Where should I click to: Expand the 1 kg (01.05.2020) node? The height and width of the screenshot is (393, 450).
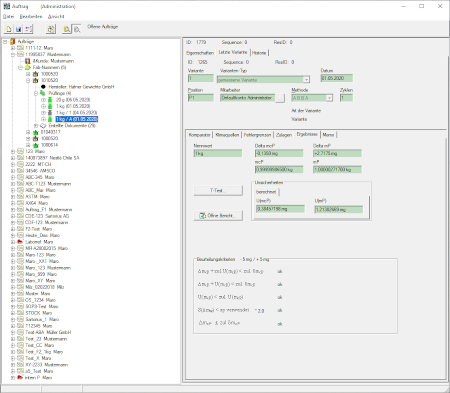click(43, 106)
